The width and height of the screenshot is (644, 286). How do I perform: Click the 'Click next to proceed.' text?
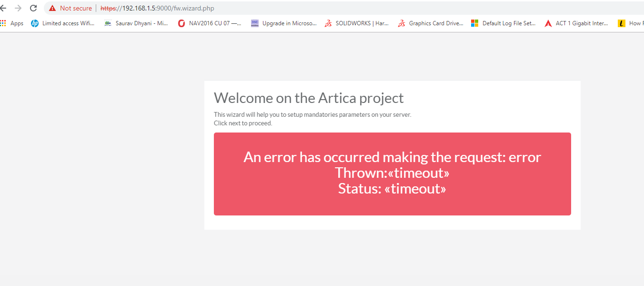click(243, 123)
